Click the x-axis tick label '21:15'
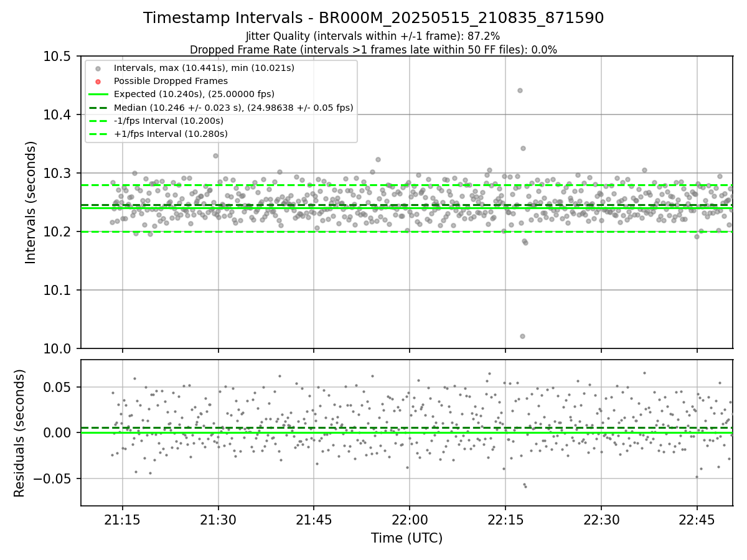747x560 pixels. [122, 520]
